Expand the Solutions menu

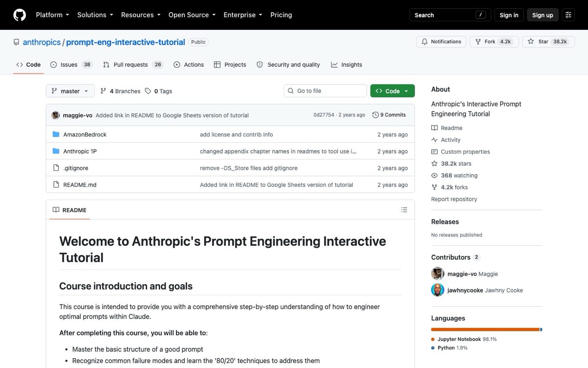coord(95,15)
